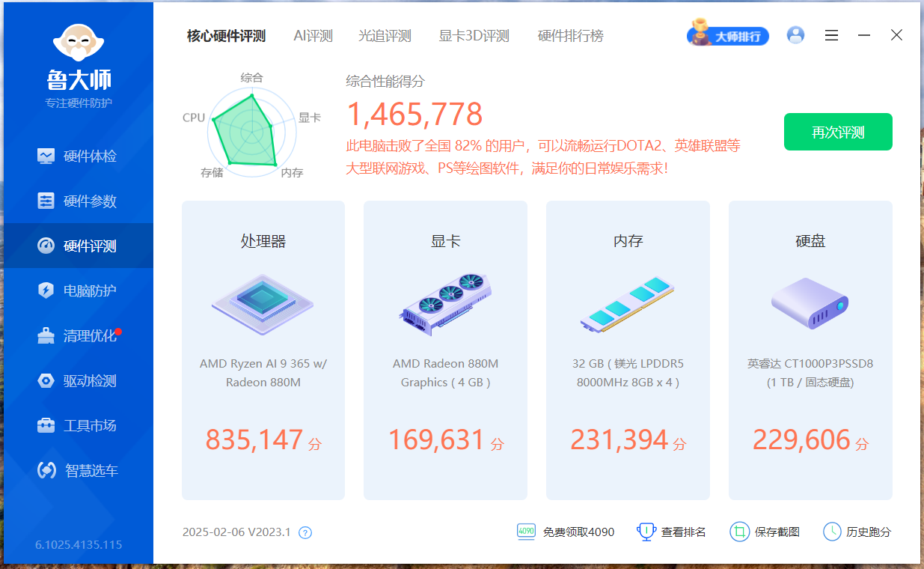This screenshot has width=924, height=569.
Task: Click the memory stick illustration
Action: point(628,304)
